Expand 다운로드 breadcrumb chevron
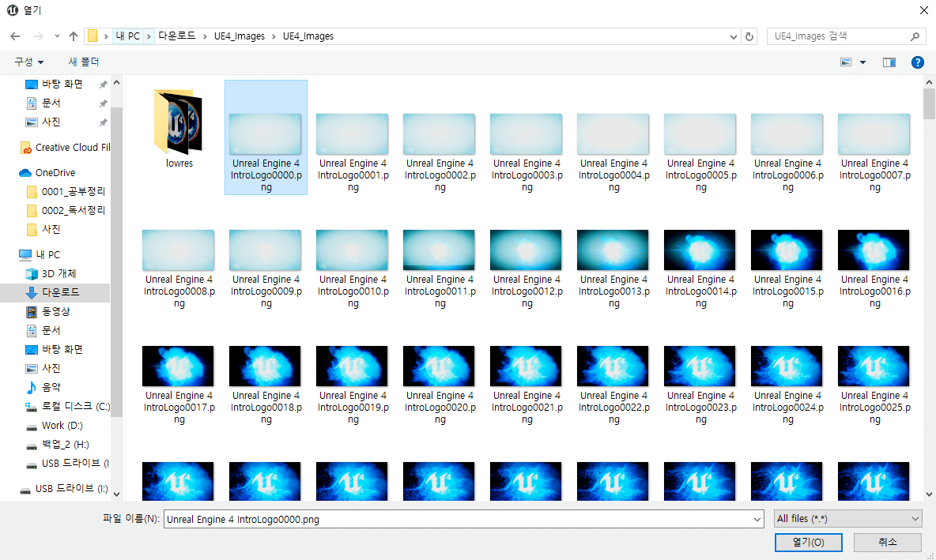This screenshot has height=560, width=936. (x=204, y=36)
